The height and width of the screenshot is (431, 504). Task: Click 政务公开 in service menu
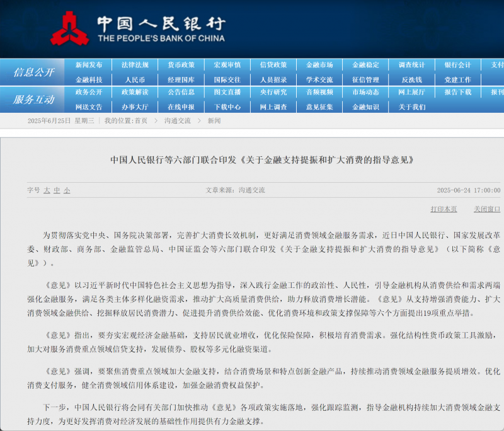(89, 92)
